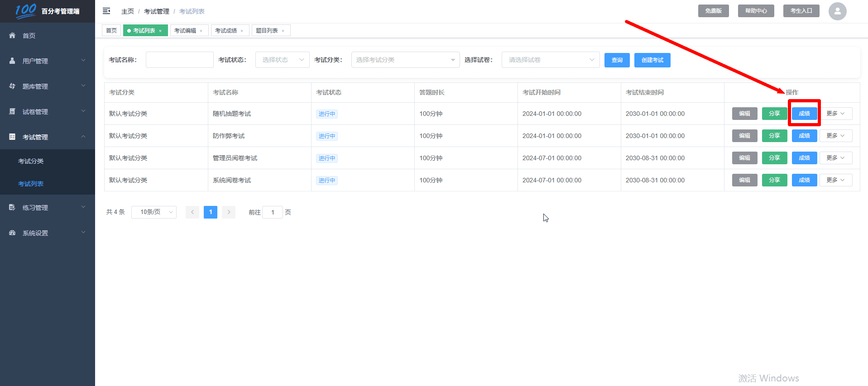The image size is (868, 386).
Task: Click the 考试名称 input field
Action: click(x=179, y=60)
